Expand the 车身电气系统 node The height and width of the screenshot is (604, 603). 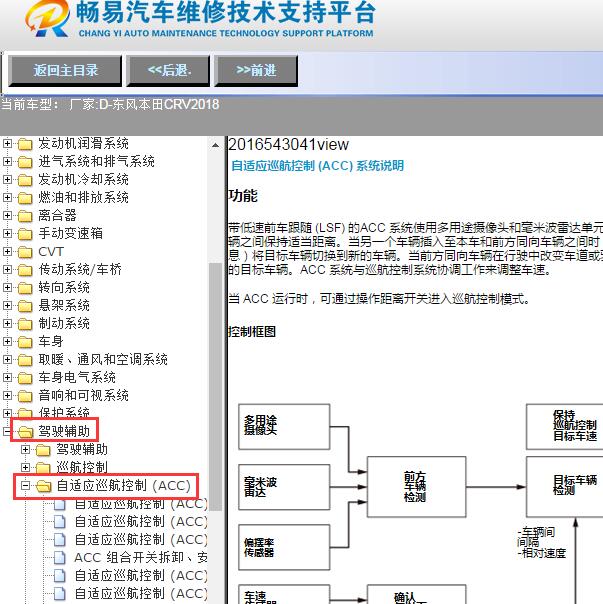point(7,377)
